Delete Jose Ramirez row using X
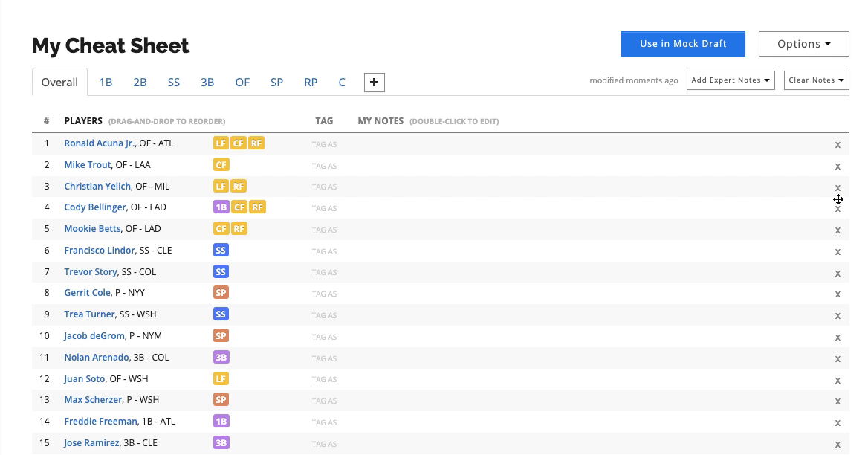 click(x=838, y=445)
